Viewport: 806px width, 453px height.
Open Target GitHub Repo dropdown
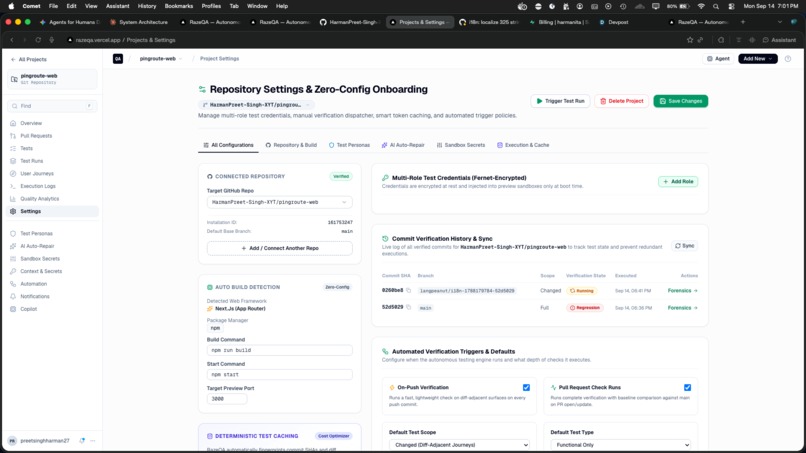(x=280, y=202)
